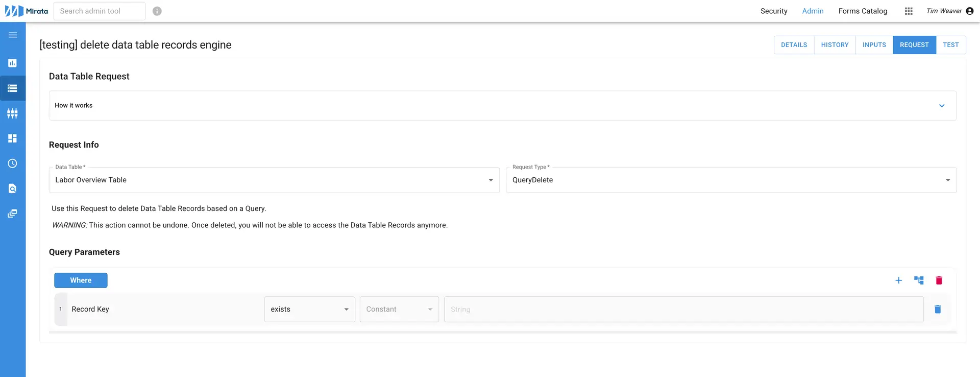Image resolution: width=980 pixels, height=377 pixels.
Task: Click the info icon beside search box
Action: (x=157, y=11)
